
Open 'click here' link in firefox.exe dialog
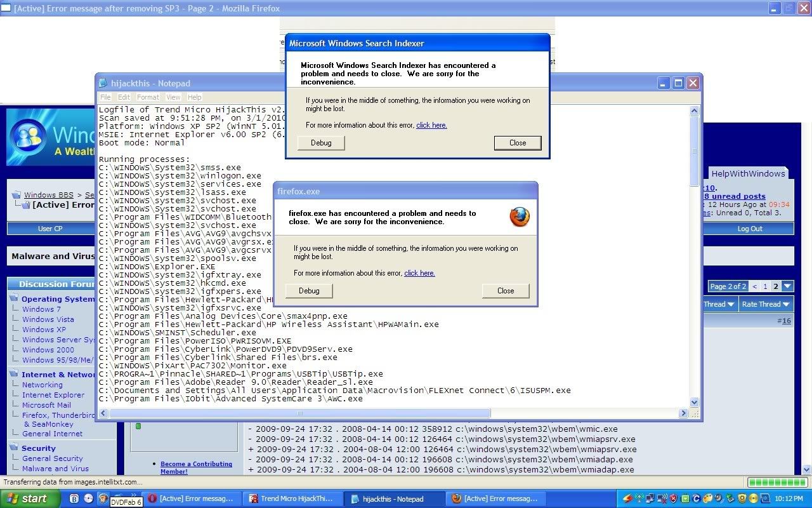(x=419, y=273)
